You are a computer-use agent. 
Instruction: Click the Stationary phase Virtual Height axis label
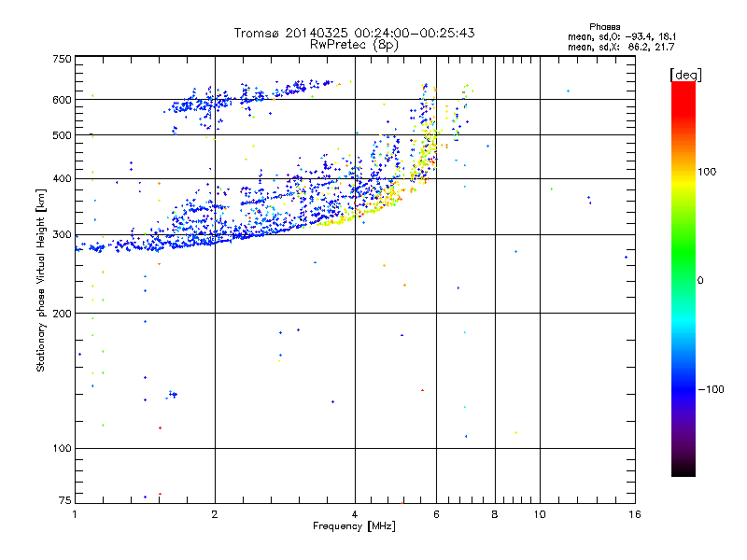tap(40, 281)
